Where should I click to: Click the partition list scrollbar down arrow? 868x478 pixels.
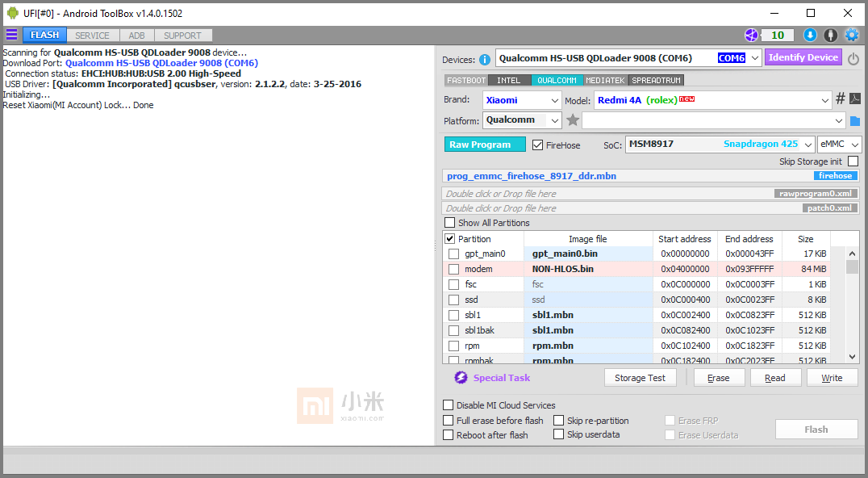tap(853, 357)
